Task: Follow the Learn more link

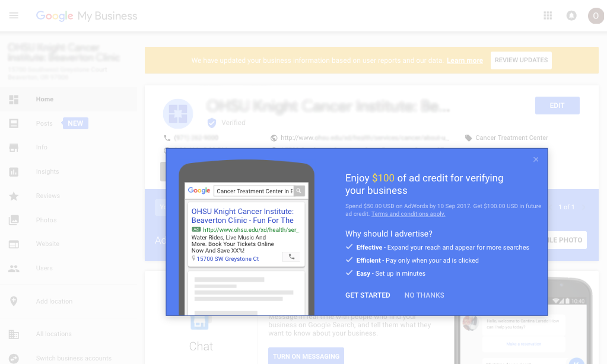Action: pyautogui.click(x=465, y=60)
